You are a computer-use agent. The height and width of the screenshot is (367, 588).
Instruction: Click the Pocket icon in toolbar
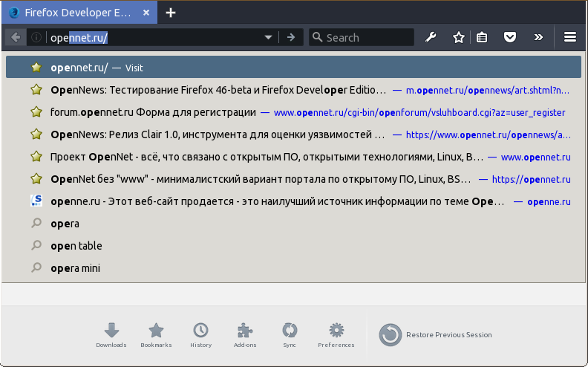(509, 37)
